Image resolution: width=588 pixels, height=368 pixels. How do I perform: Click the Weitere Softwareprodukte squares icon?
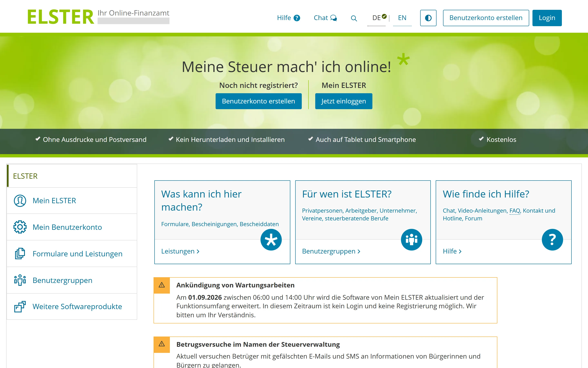click(x=20, y=307)
